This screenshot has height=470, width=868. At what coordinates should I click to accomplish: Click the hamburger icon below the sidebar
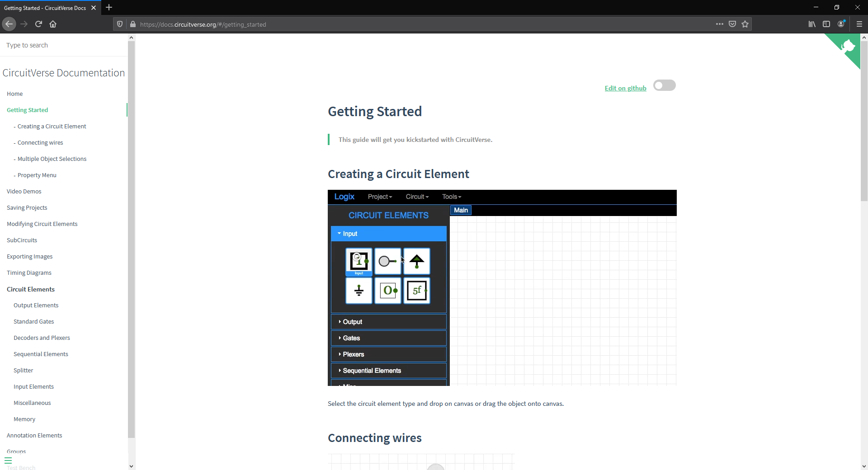pos(8,461)
